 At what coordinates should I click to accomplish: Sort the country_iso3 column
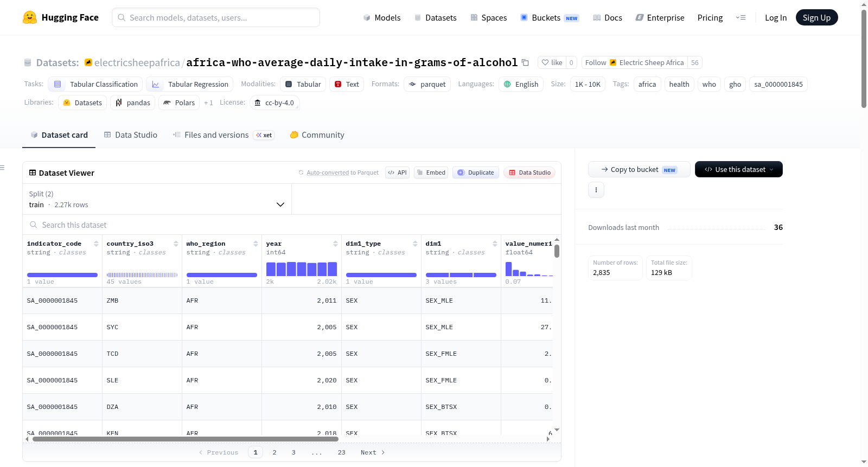click(176, 244)
